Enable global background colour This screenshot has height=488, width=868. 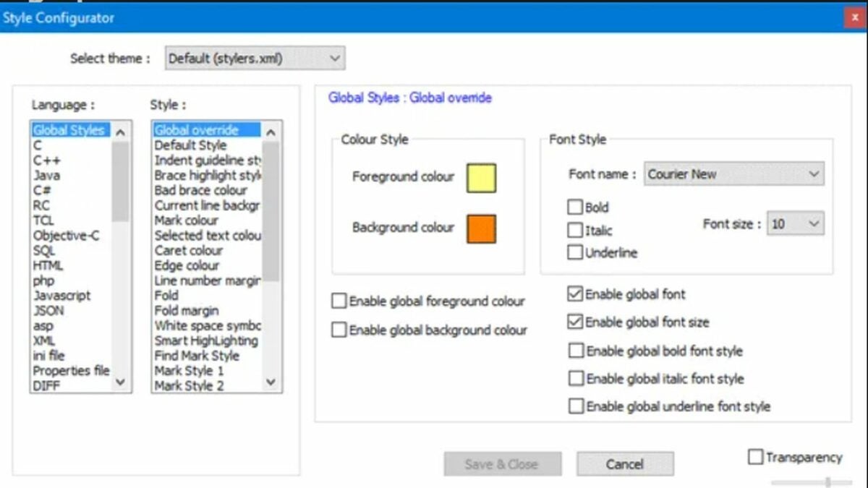[x=338, y=330]
